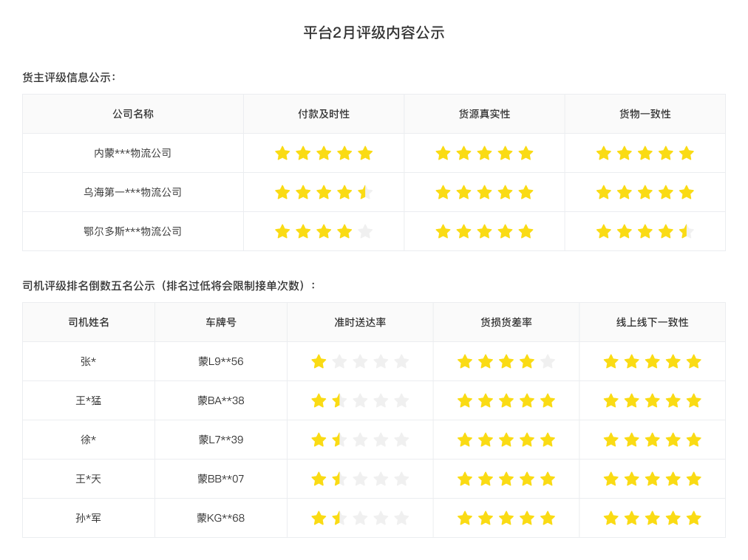Viewport: 748px width, 560px height.
Task: Click 孙*军's 准时送达率 star rating
Action: [360, 518]
